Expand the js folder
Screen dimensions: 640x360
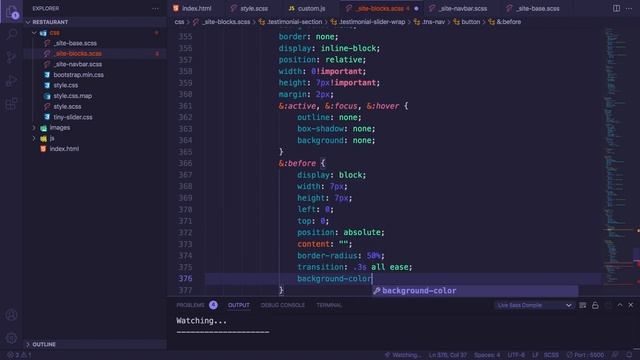pos(95,138)
